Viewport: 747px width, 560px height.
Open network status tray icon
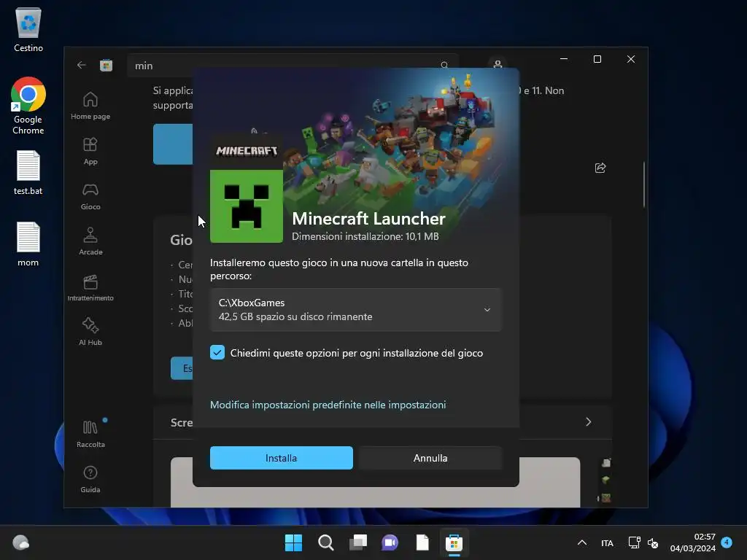point(635,542)
